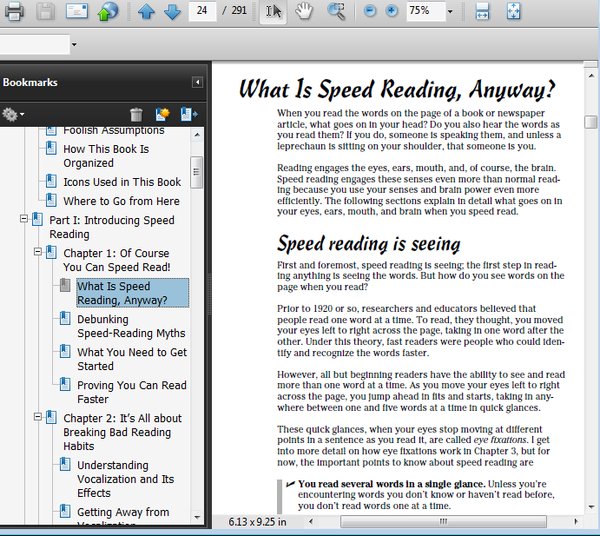Screen dimensions: 600x536
Task: Collapse the Chapter 2 bookmark node
Action: (38, 417)
